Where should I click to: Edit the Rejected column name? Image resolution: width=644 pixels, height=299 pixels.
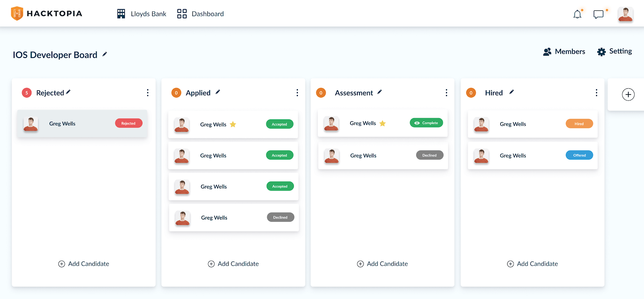(68, 92)
